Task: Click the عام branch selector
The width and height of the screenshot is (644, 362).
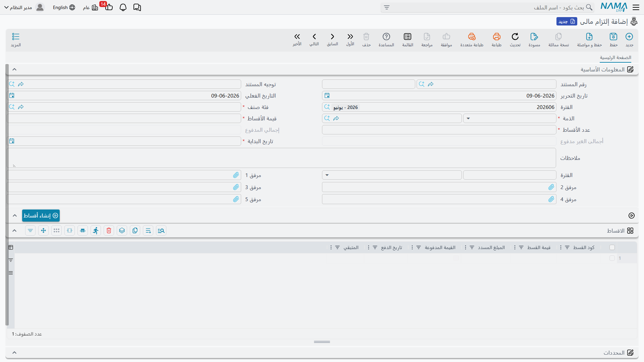Action: [x=90, y=7]
